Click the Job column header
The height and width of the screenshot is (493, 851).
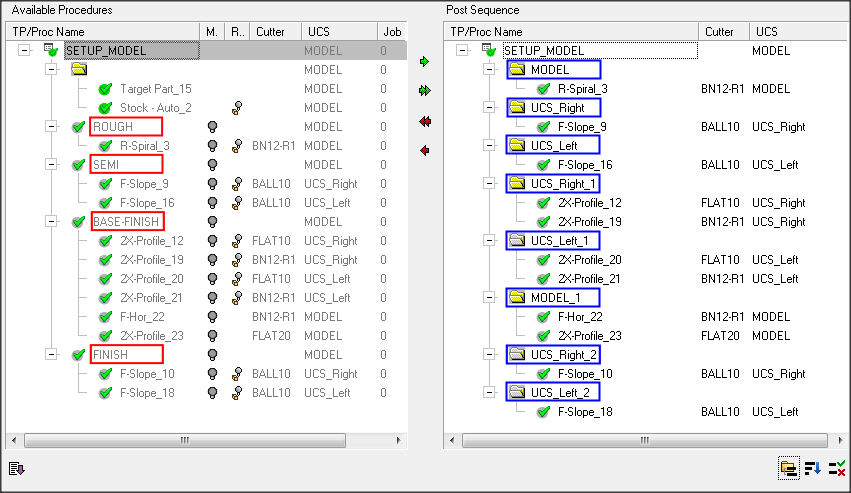point(392,32)
